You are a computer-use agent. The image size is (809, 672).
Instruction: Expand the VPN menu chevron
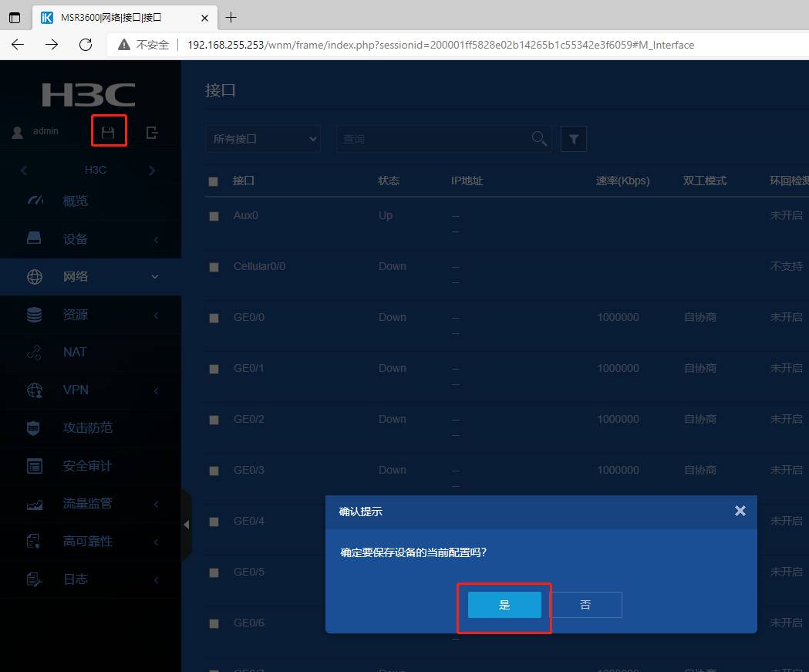pyautogui.click(x=156, y=390)
